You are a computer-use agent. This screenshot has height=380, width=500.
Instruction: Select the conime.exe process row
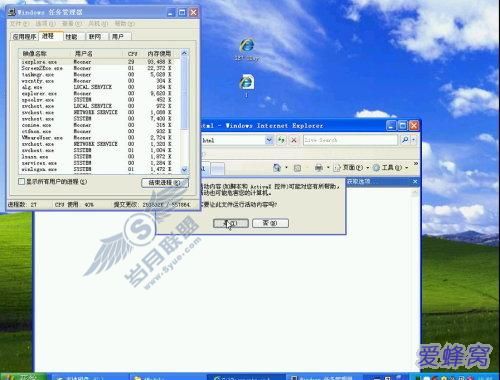tap(100, 125)
